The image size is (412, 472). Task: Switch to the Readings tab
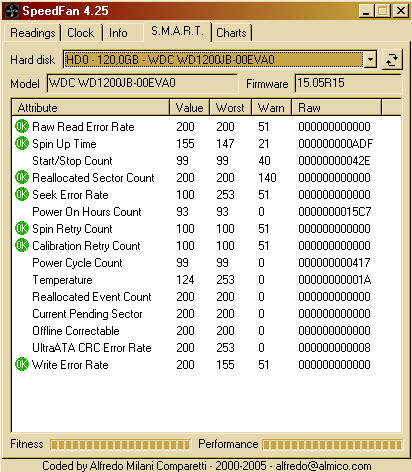coord(32,33)
